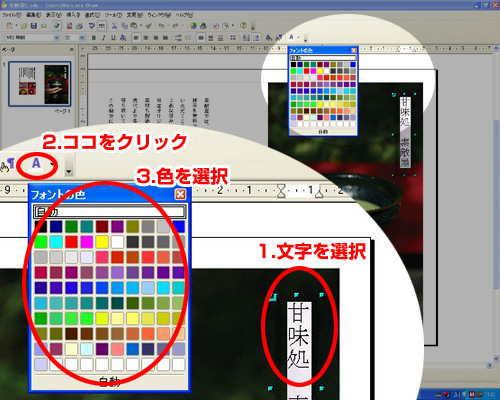
Task: Pick black swatch in small フォントの色 palette
Action: tap(293, 64)
